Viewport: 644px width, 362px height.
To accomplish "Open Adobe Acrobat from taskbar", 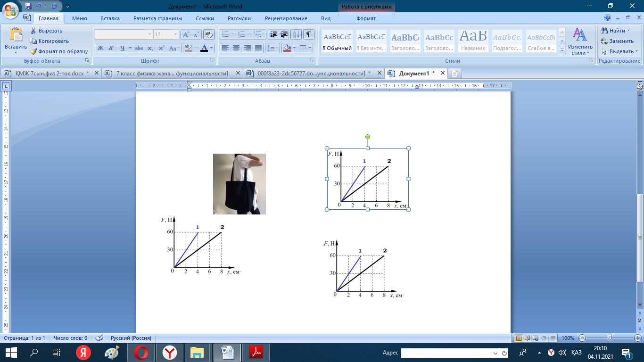I will (256, 353).
